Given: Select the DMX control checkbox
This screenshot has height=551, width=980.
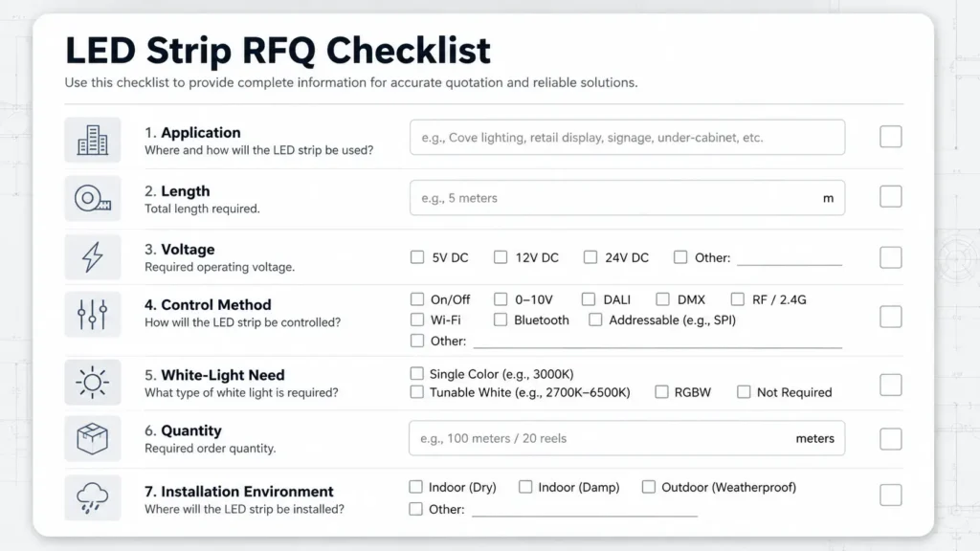Looking at the screenshot, I should (x=662, y=299).
